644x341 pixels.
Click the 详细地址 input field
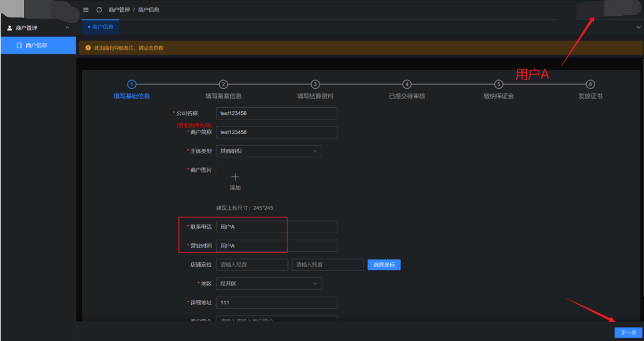(277, 303)
